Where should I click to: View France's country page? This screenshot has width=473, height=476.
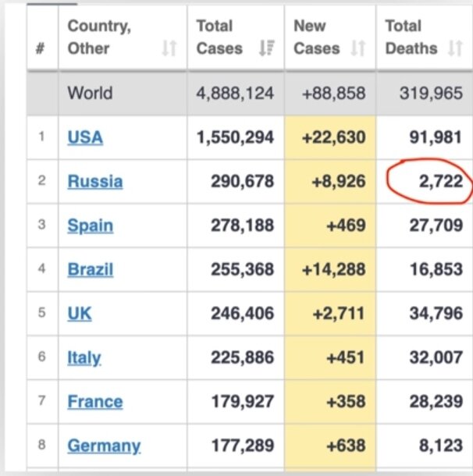click(95, 402)
